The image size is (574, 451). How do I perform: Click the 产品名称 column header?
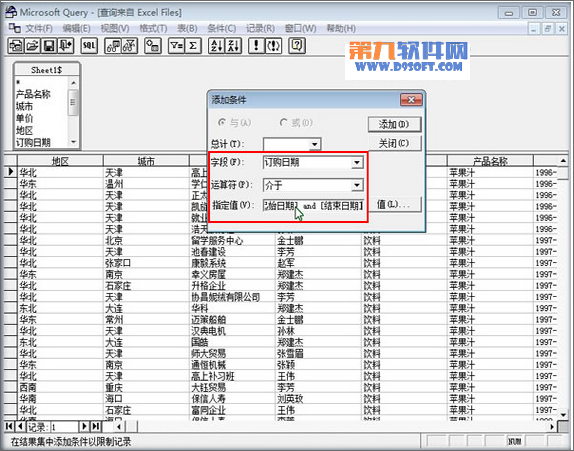pyautogui.click(x=490, y=161)
